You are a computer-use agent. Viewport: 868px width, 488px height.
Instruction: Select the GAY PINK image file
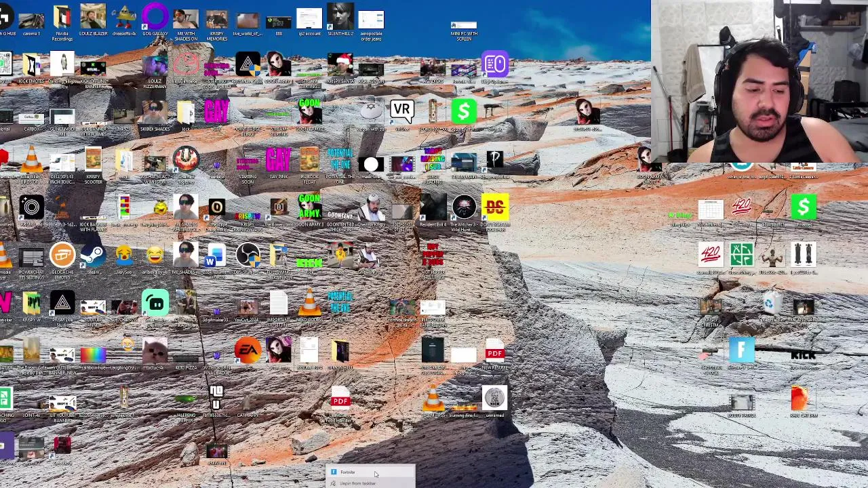coord(278,160)
